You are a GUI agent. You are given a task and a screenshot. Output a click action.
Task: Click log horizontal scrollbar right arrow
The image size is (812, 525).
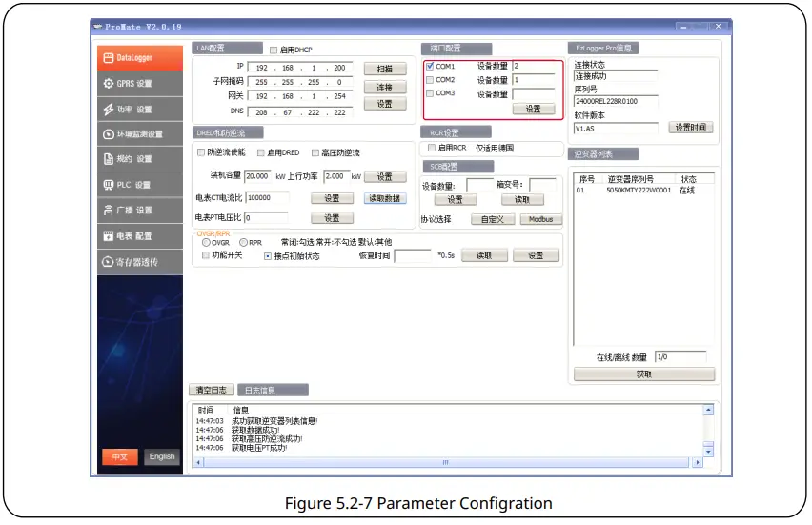(698, 462)
